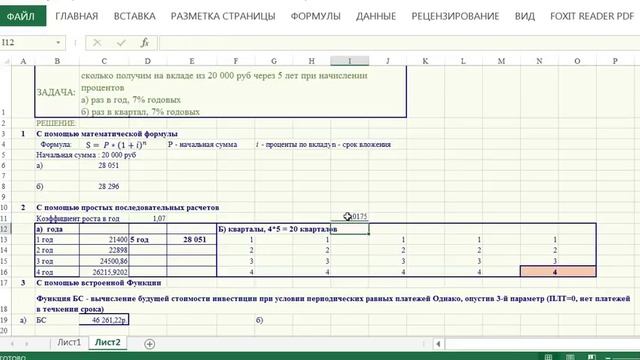640x360 pixels.
Task: Add a new sheet with plus icon
Action: pyautogui.click(x=149, y=344)
